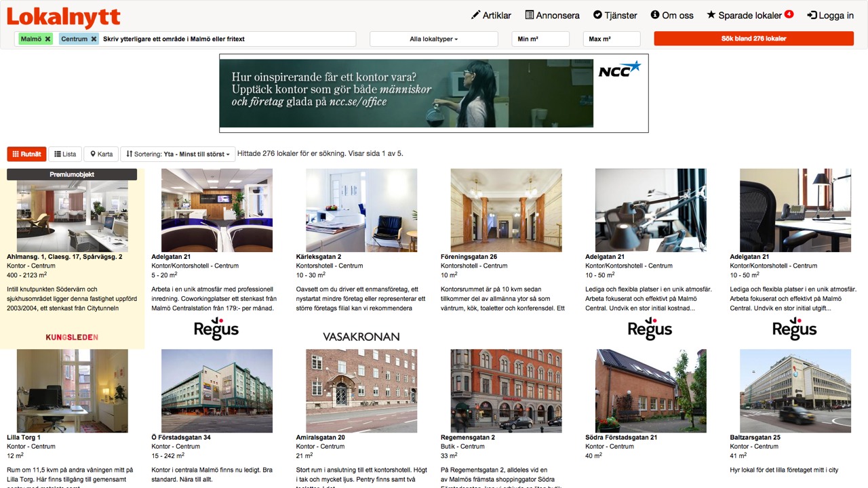Expand the Alla lokaltyper dropdown
This screenshot has height=488, width=868.
[434, 39]
